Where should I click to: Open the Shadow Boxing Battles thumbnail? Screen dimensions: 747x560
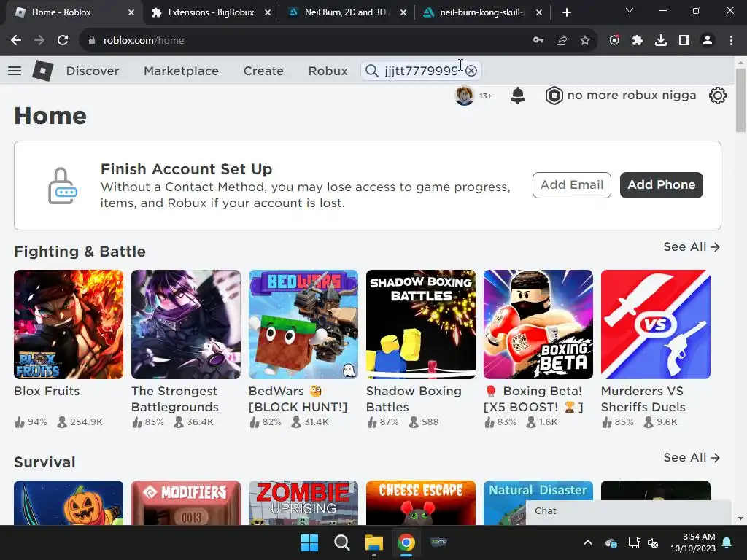pos(421,324)
